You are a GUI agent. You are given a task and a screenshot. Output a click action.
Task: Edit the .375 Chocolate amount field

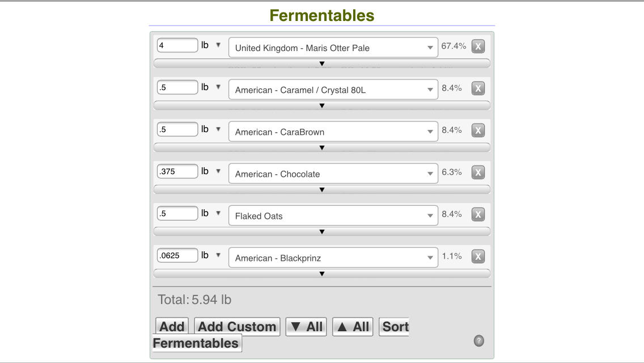[x=177, y=171]
